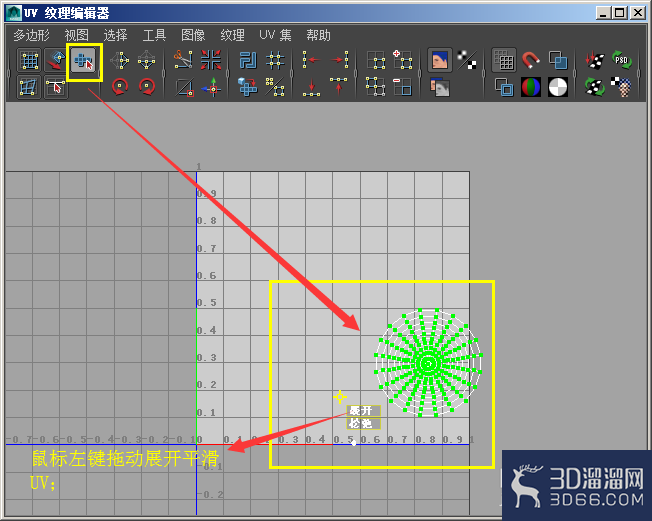Open the 纹理 menu
652x521 pixels.
coord(232,35)
